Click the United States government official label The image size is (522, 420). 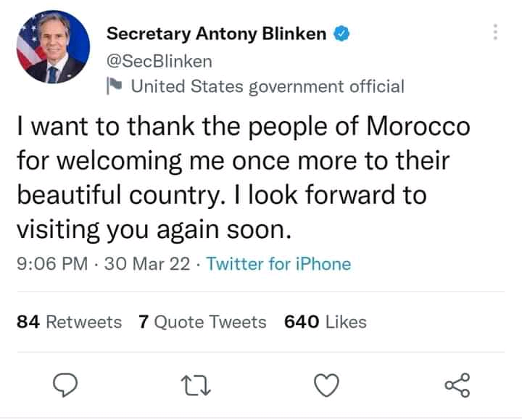tap(267, 87)
